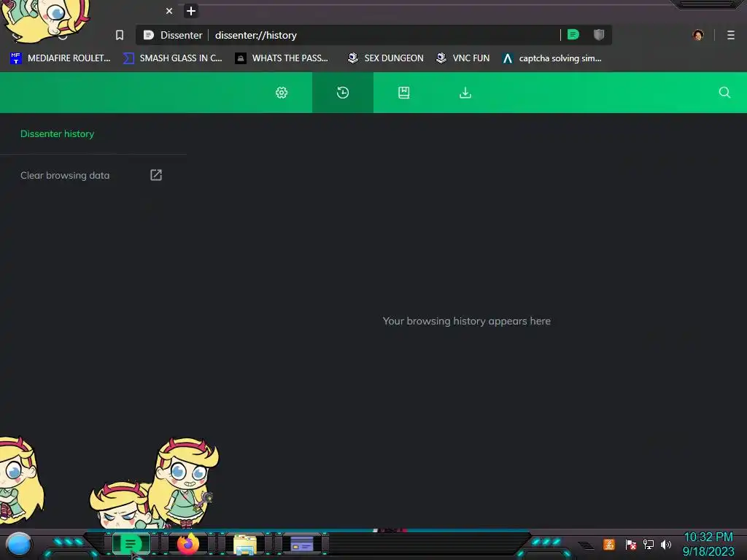The image size is (747, 560).
Task: Toggle the shields icon in address bar
Action: pyautogui.click(x=599, y=34)
